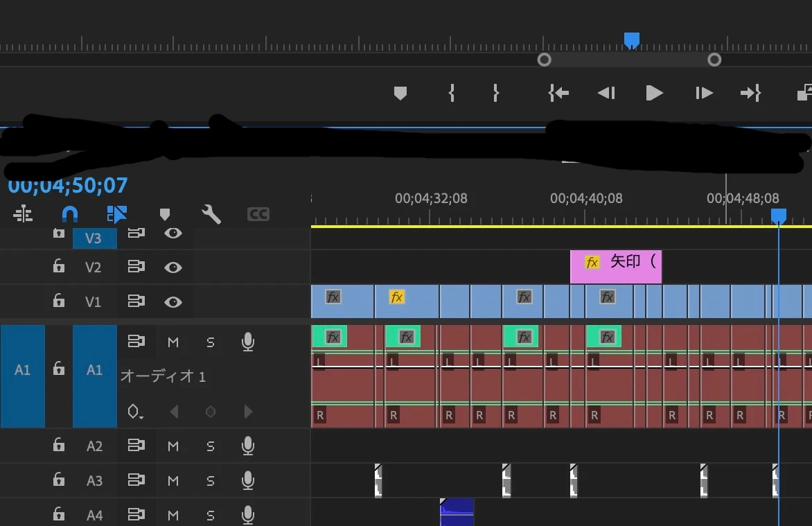
Task: Hide V2 track output with eye
Action: 173,268
